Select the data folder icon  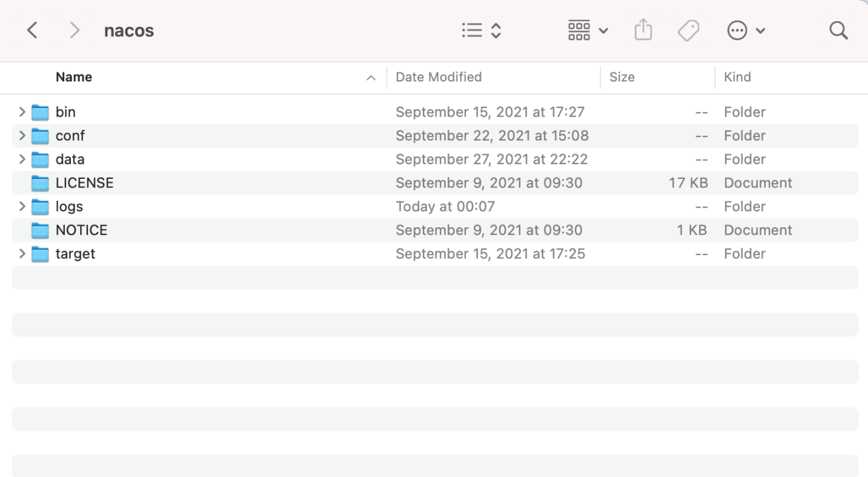[x=40, y=160]
